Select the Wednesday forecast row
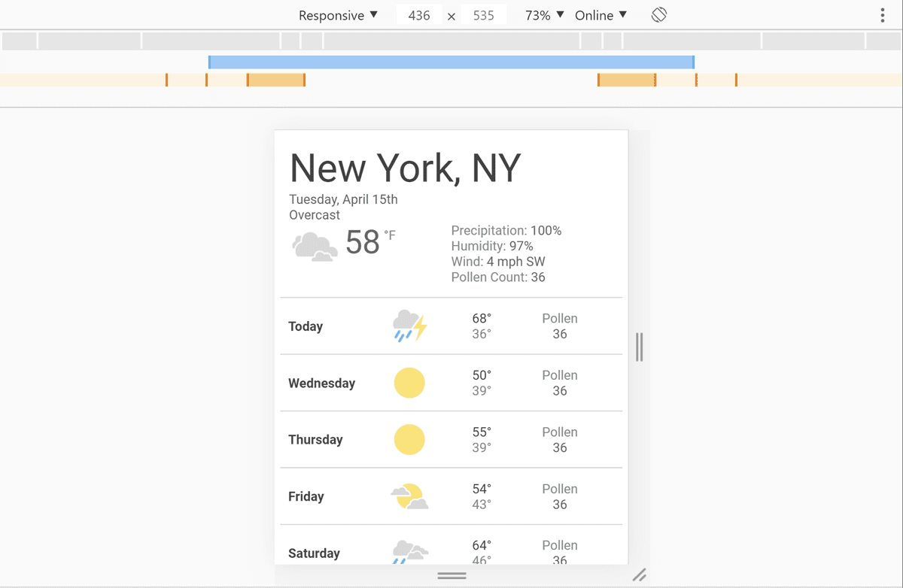903x588 pixels. tap(451, 383)
